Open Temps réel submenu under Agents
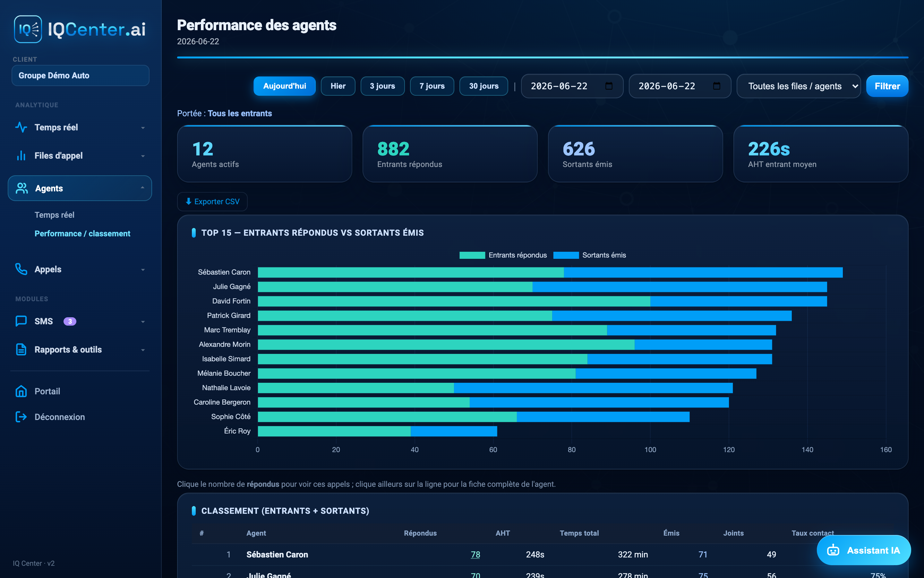The height and width of the screenshot is (578, 924). point(55,215)
